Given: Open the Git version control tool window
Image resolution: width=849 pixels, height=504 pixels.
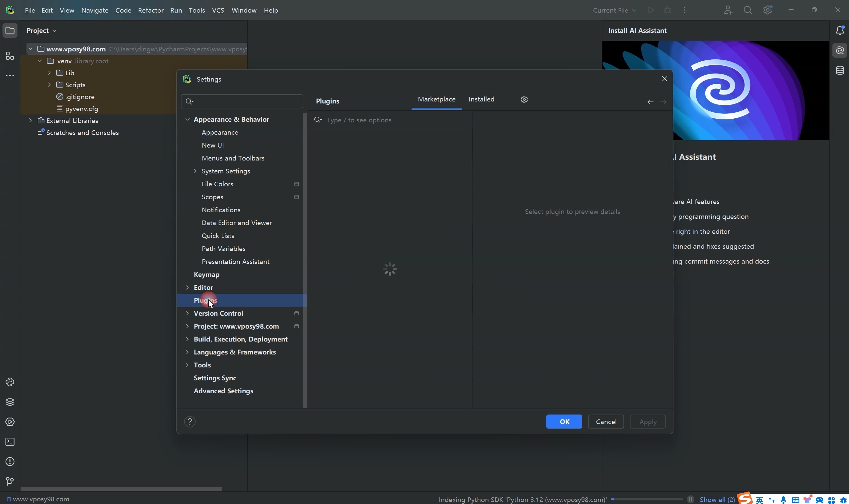Looking at the screenshot, I should click(10, 481).
